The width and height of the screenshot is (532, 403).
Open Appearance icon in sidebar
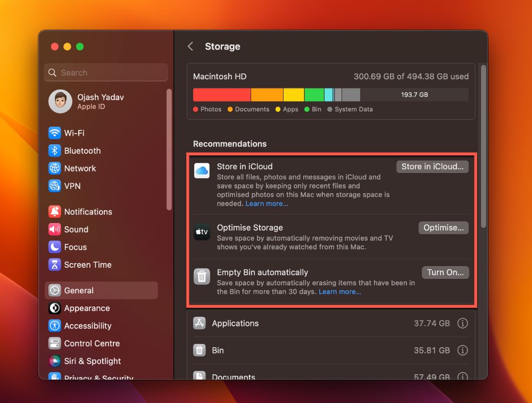coord(54,308)
